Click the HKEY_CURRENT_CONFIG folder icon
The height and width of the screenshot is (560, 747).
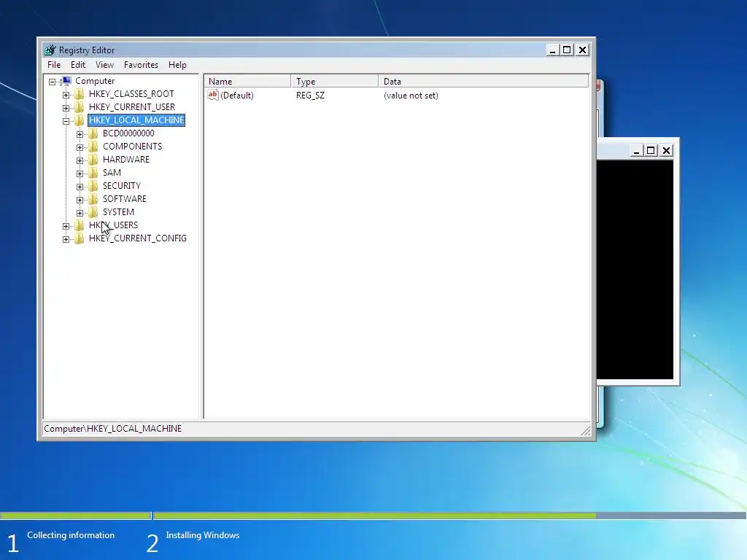pos(80,238)
